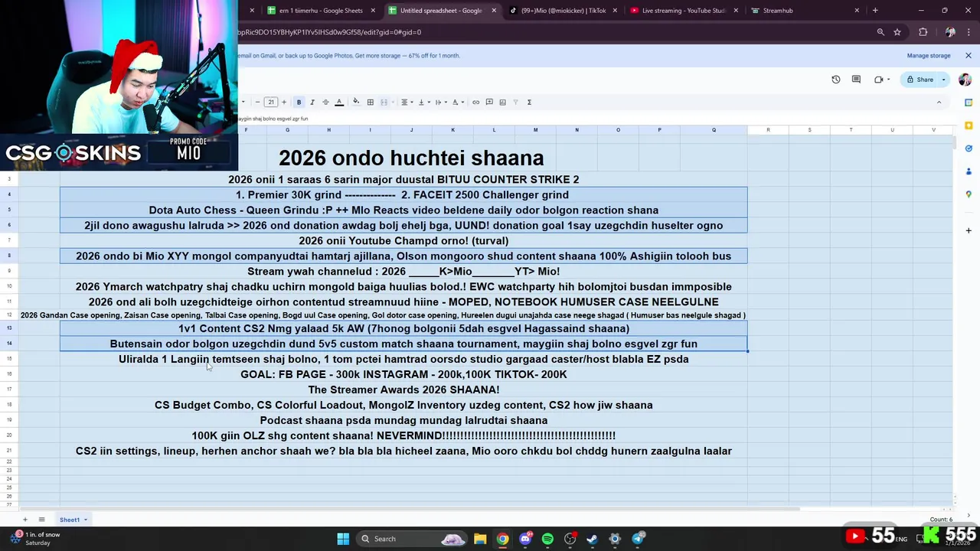
Task: Open Google Tasks in the side panel
Action: 969,148
